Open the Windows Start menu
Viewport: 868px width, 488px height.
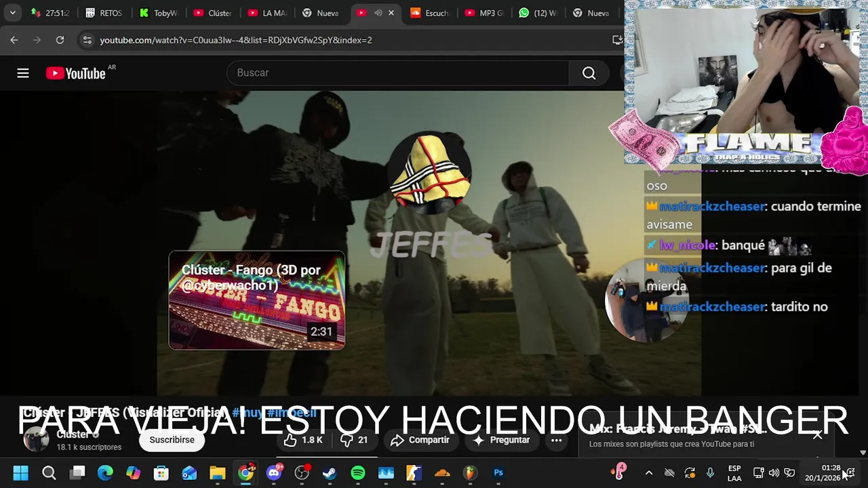[x=20, y=473]
